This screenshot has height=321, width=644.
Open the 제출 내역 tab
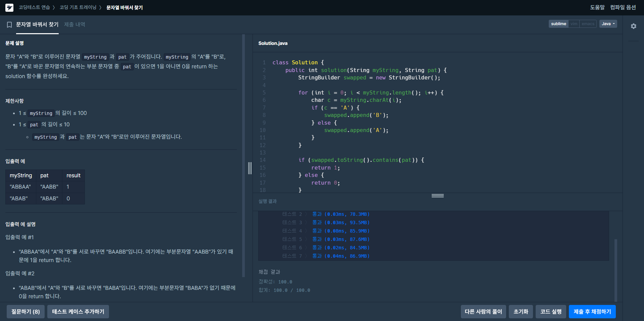[x=74, y=24]
